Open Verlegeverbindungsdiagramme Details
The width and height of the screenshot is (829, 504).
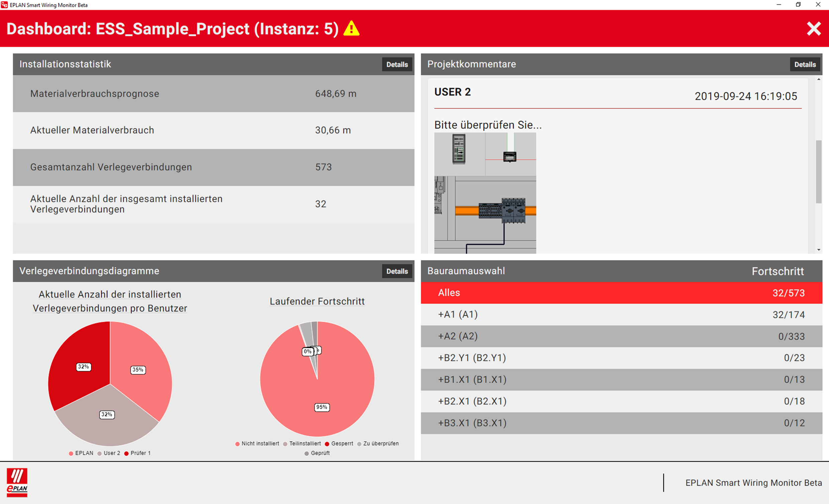[x=397, y=271]
